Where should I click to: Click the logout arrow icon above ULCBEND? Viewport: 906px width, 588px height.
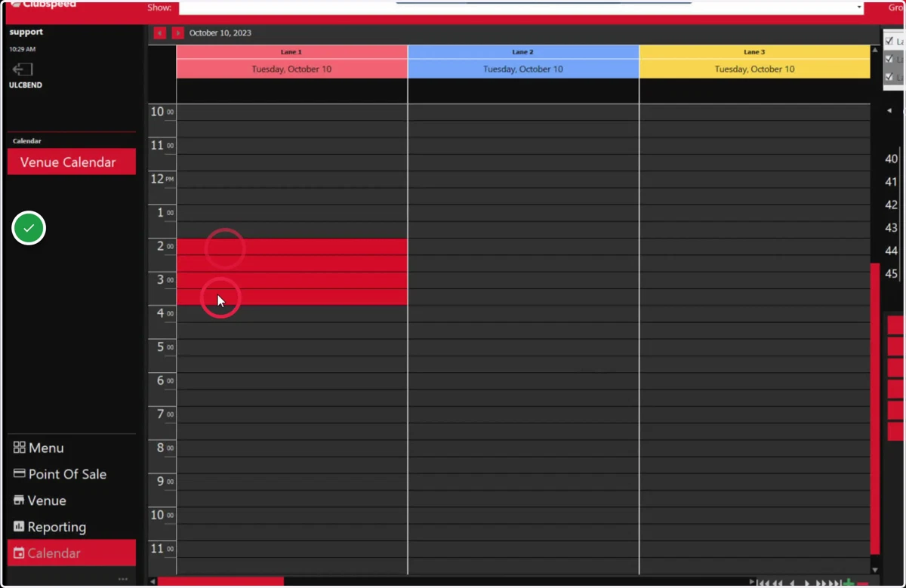[x=22, y=70]
